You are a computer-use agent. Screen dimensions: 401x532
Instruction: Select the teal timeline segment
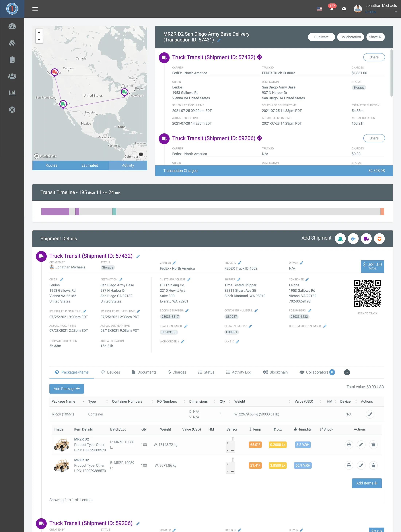click(x=114, y=212)
